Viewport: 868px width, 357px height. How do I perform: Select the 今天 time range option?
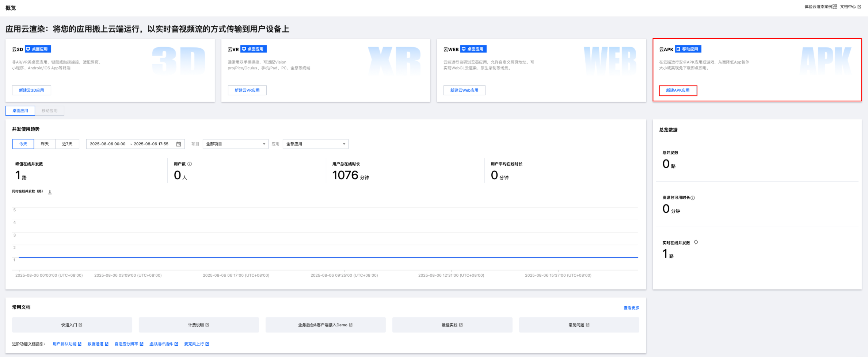(x=23, y=144)
